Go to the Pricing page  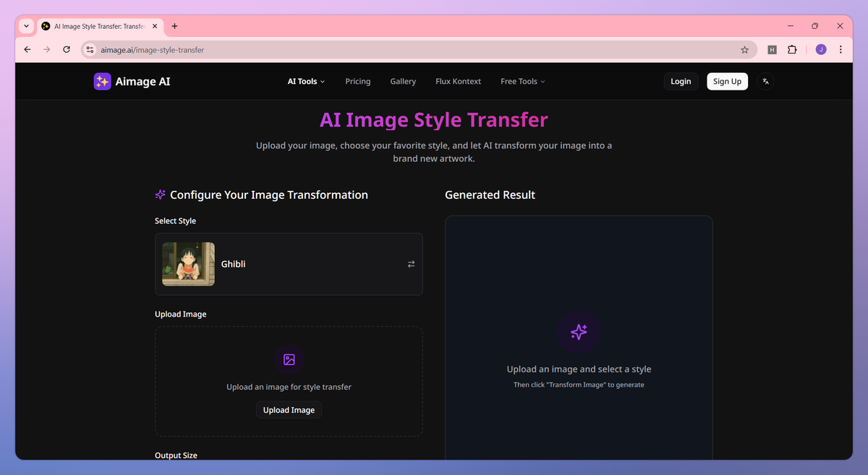click(x=358, y=82)
